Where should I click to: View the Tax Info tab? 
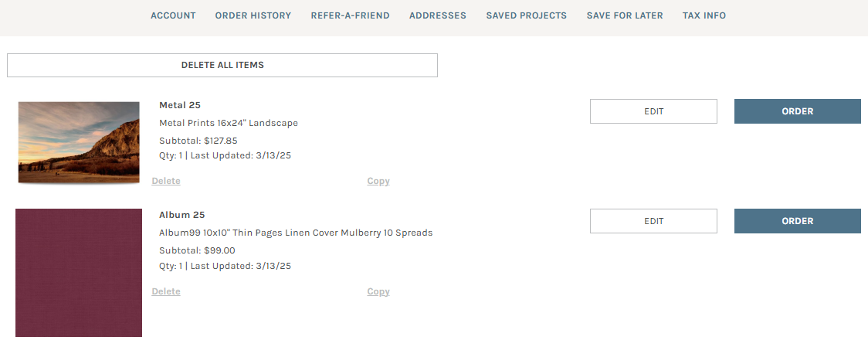click(x=704, y=15)
